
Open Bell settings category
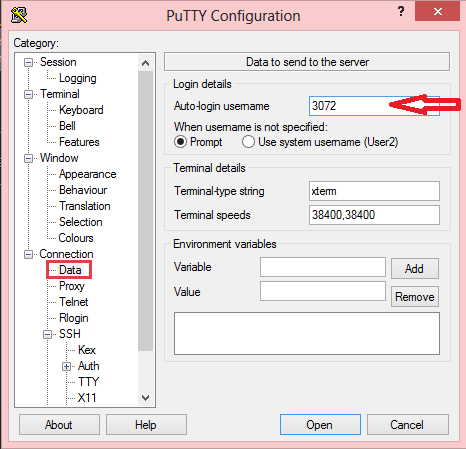[67, 126]
